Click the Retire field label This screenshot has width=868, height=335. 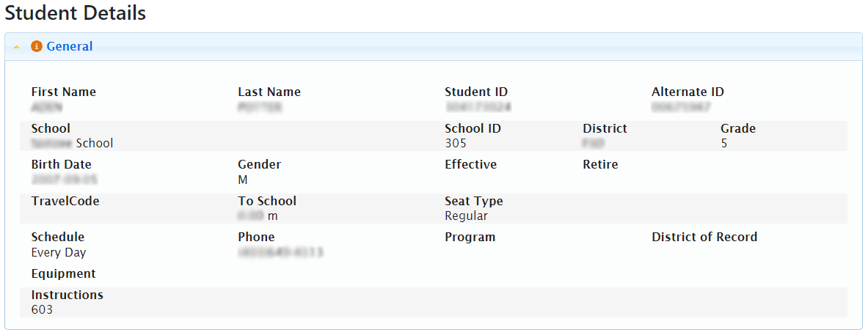pyautogui.click(x=600, y=165)
